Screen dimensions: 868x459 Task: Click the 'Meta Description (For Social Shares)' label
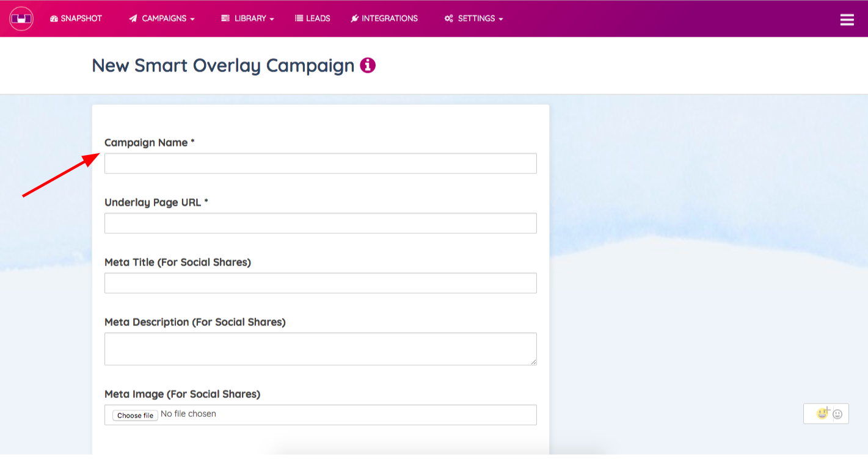195,322
